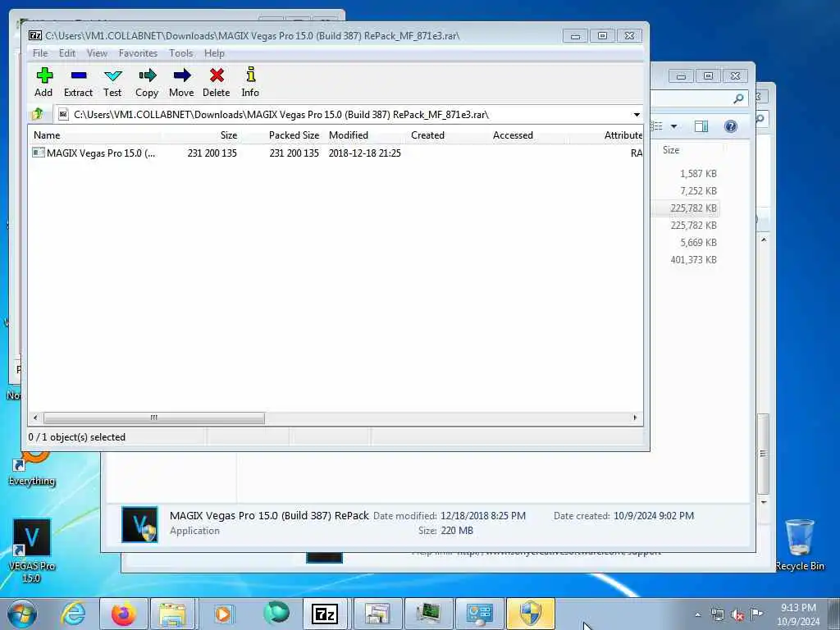
Task: Click the UAC shield taskbar button
Action: (x=531, y=614)
